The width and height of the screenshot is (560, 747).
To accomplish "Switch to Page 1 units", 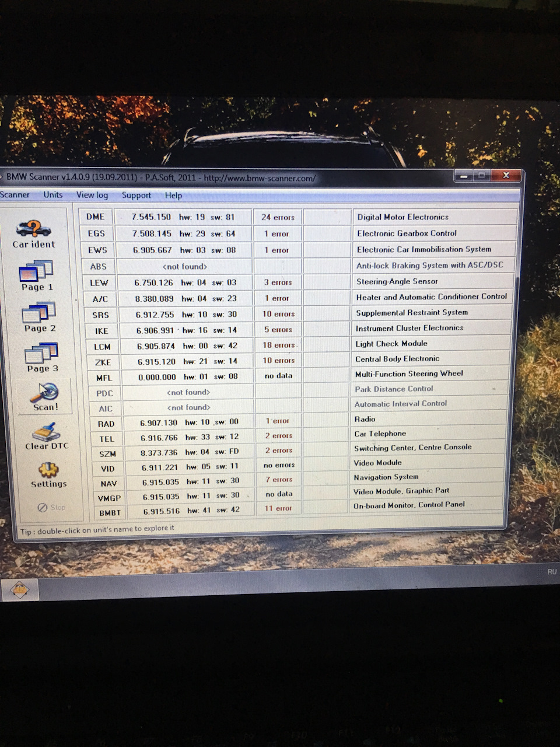I will (37, 277).
